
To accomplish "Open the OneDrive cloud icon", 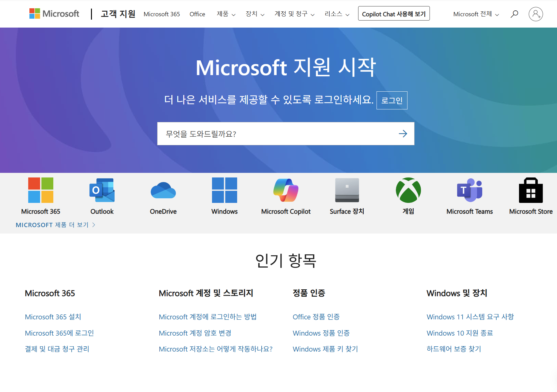I will pos(163,190).
